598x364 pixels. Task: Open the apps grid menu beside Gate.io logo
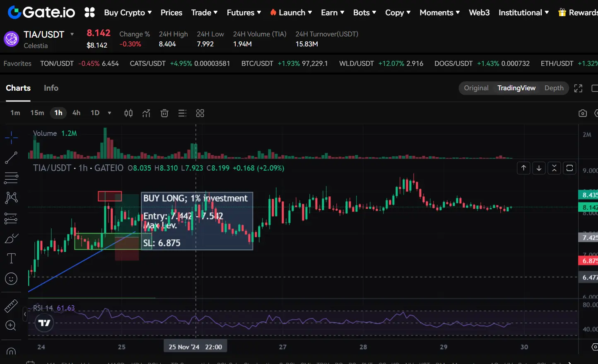89,12
